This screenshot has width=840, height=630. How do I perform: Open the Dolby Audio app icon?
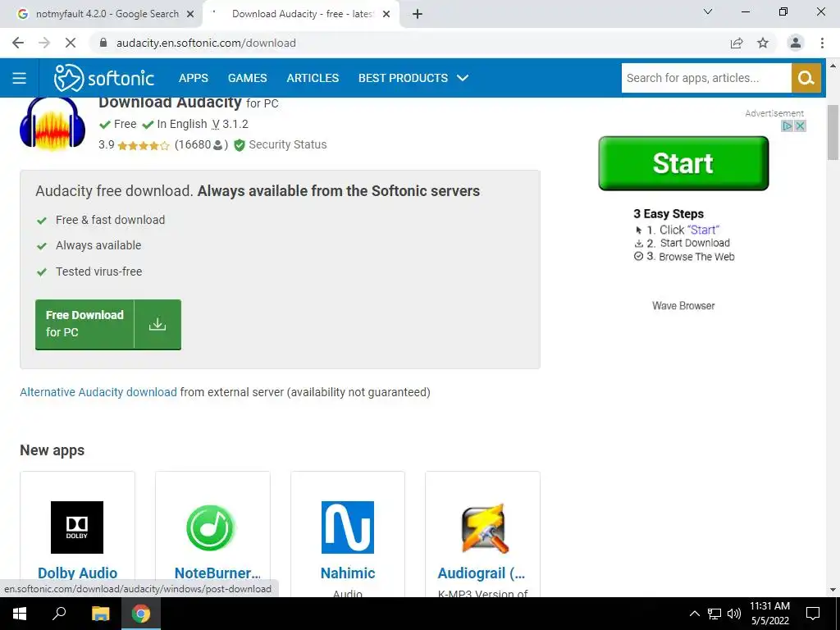[x=77, y=527]
